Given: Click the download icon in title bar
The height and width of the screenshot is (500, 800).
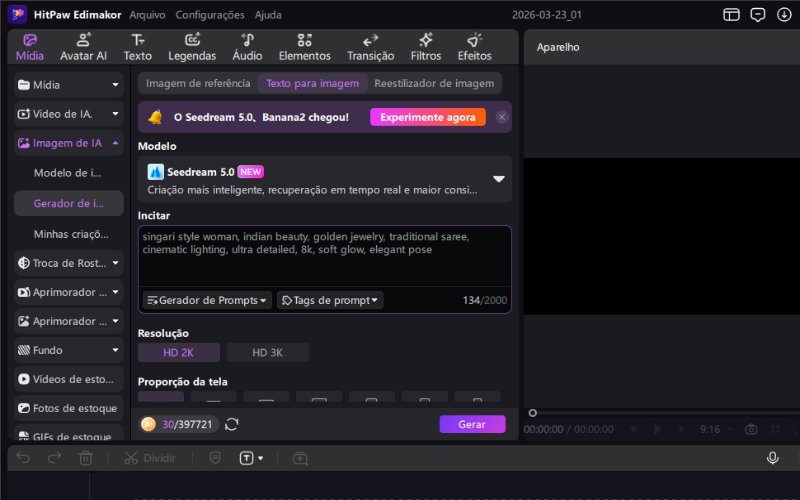Looking at the screenshot, I should [784, 15].
